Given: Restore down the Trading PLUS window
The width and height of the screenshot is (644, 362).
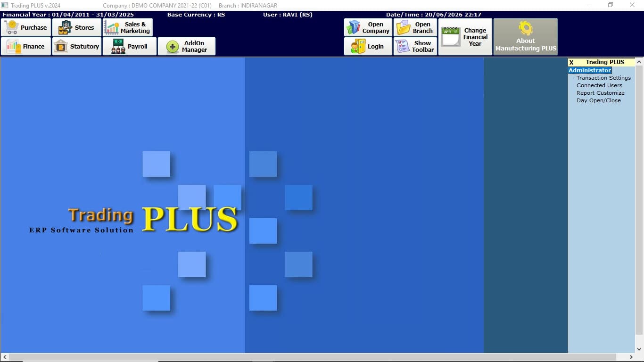Looking at the screenshot, I should pyautogui.click(x=611, y=5).
